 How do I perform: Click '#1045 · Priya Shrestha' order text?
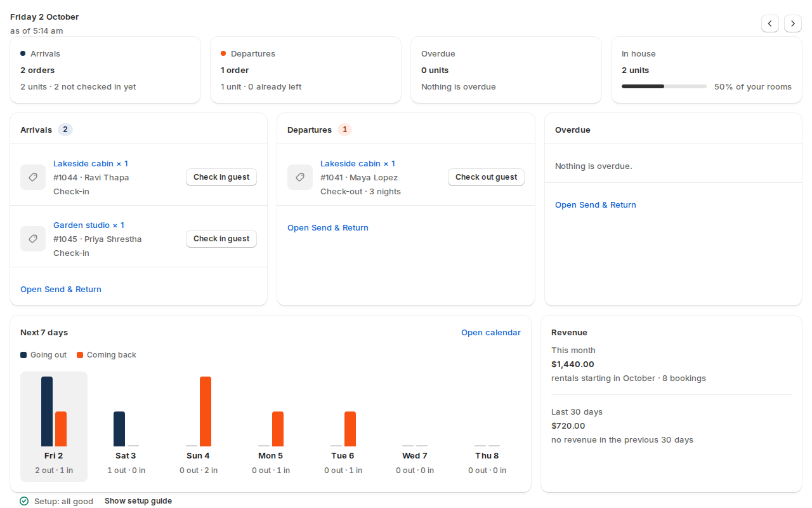tap(98, 239)
